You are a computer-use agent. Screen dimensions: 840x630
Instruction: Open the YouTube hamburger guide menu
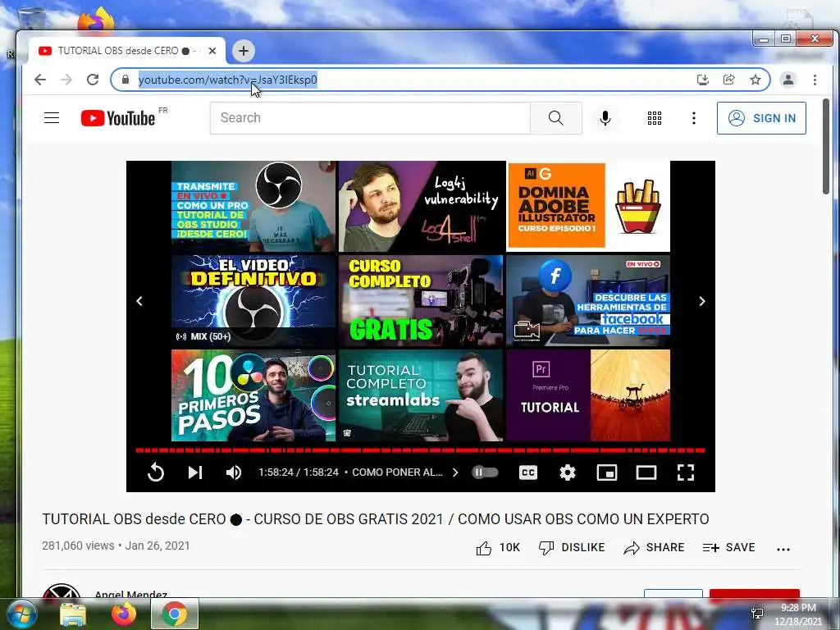[x=52, y=118]
